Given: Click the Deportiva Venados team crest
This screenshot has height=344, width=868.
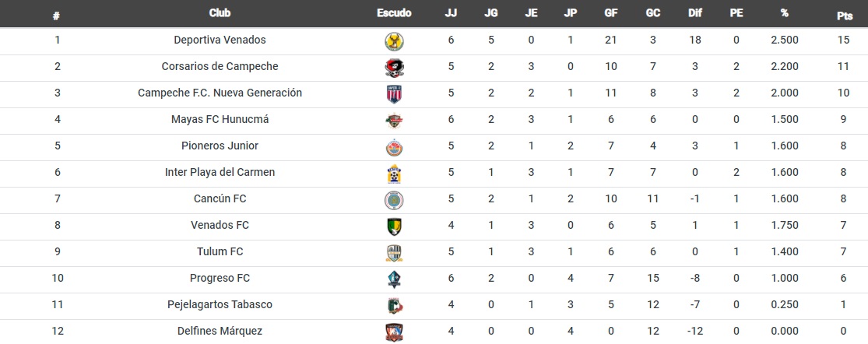Looking at the screenshot, I should click(x=394, y=41).
